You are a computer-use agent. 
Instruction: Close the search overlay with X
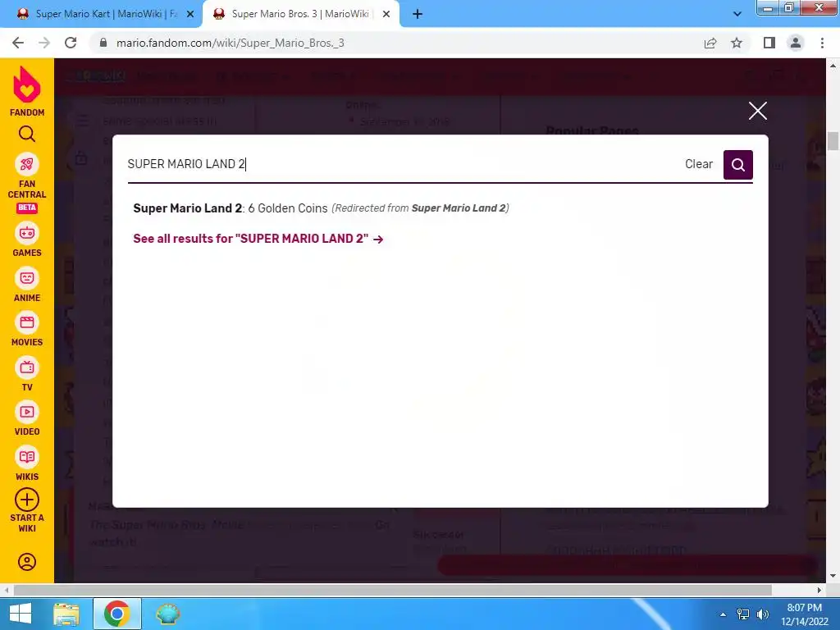pyautogui.click(x=757, y=111)
